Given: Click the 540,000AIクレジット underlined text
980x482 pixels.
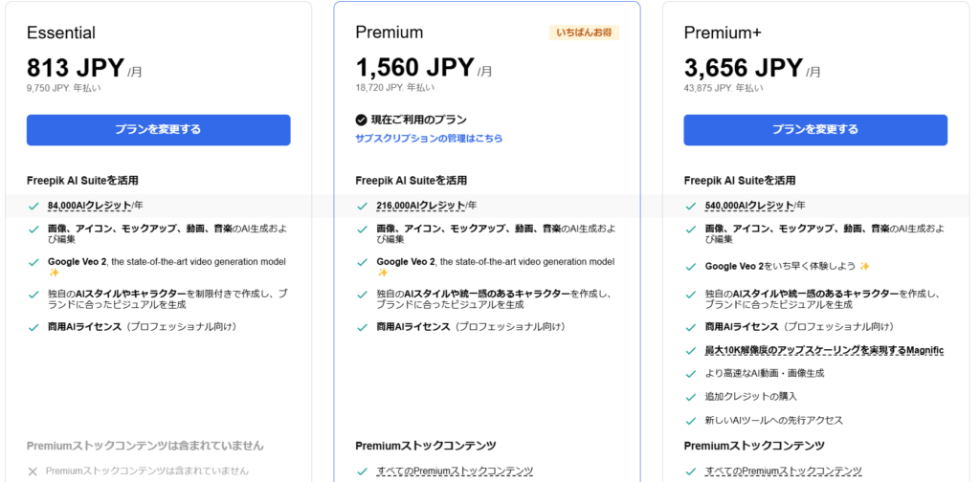Looking at the screenshot, I should coord(749,206).
